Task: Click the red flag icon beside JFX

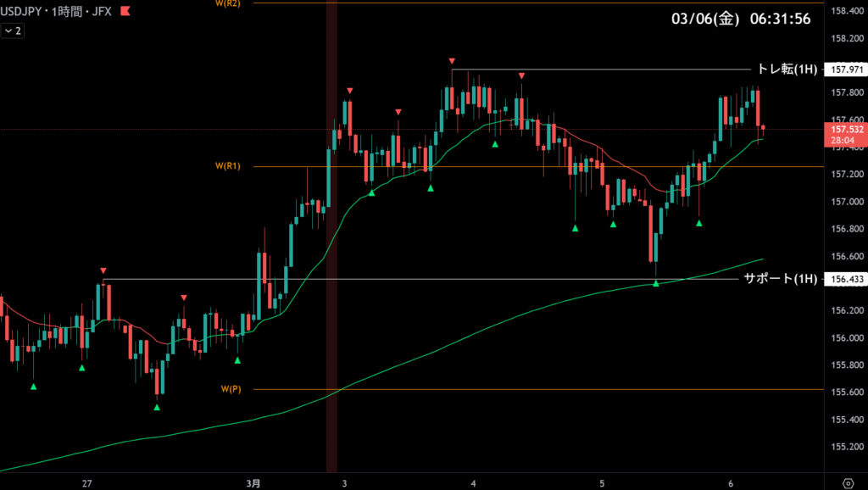Action: (x=125, y=12)
